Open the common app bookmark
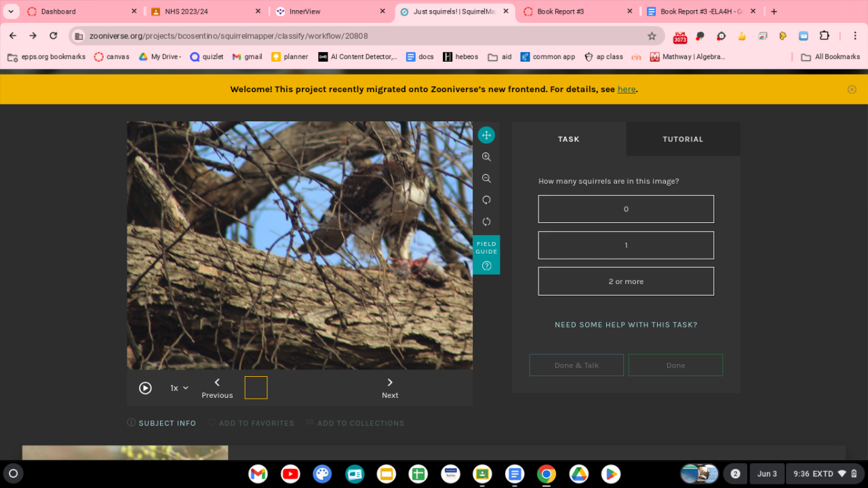Image resolution: width=868 pixels, height=488 pixels. click(548, 57)
